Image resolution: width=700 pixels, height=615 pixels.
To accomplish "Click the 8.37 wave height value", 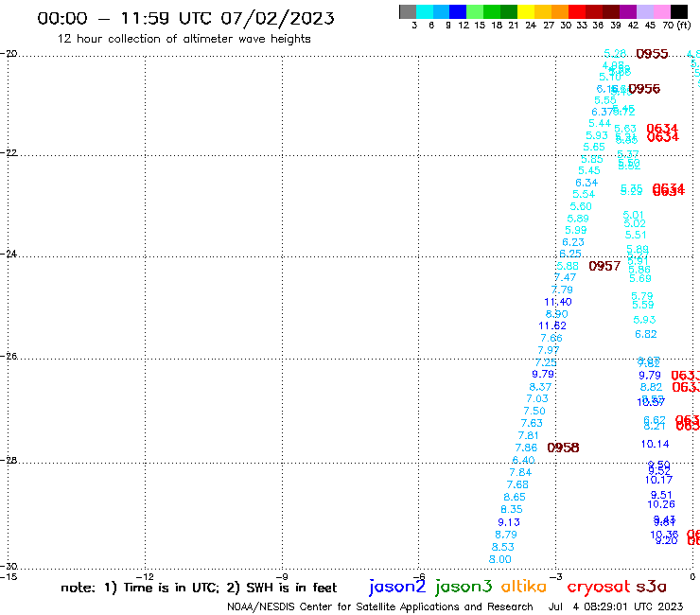I will tap(540, 387).
